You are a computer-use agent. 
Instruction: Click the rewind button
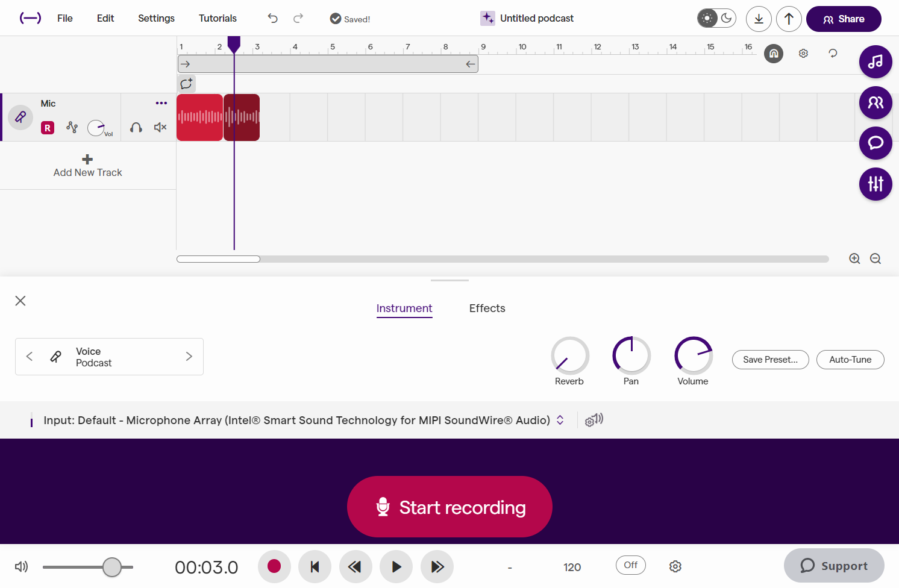pyautogui.click(x=356, y=566)
